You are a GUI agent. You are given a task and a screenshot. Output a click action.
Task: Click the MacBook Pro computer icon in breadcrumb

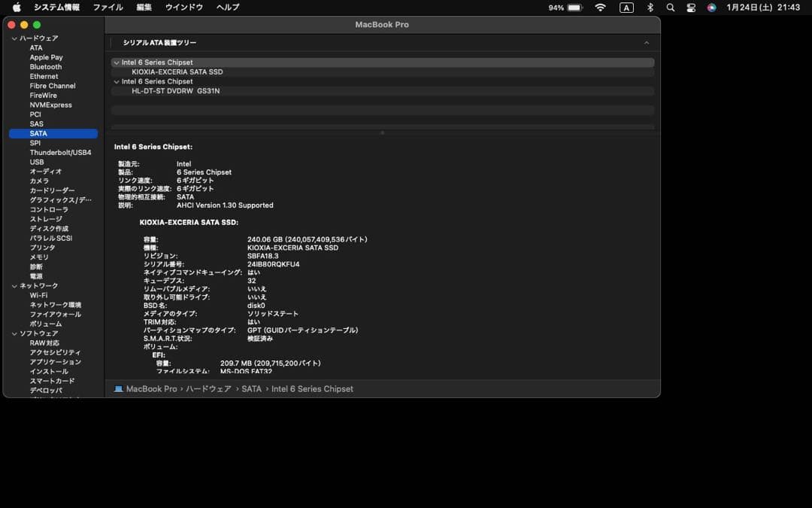click(x=118, y=389)
